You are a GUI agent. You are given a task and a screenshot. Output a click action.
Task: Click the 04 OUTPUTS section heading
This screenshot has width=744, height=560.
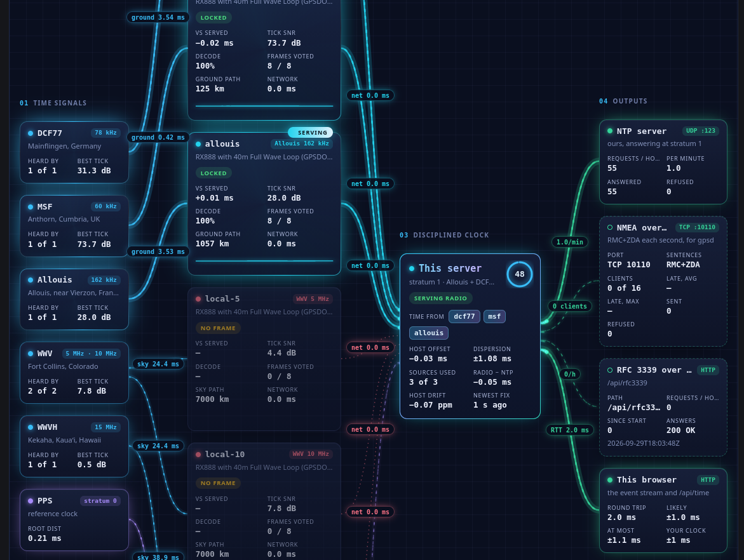click(623, 101)
